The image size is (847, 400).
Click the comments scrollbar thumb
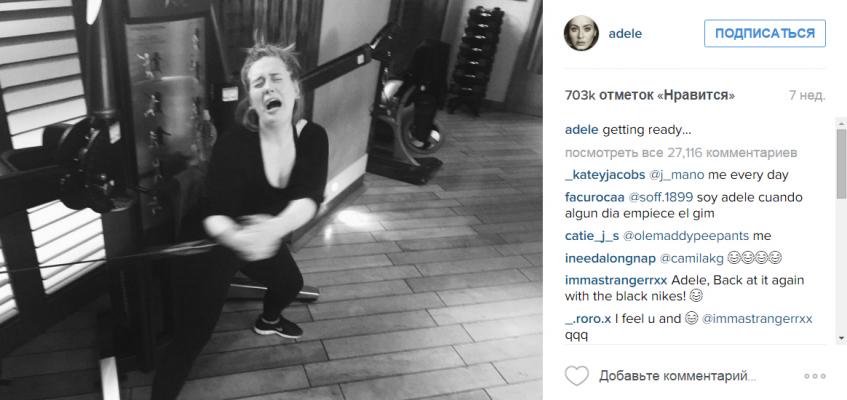(841, 163)
